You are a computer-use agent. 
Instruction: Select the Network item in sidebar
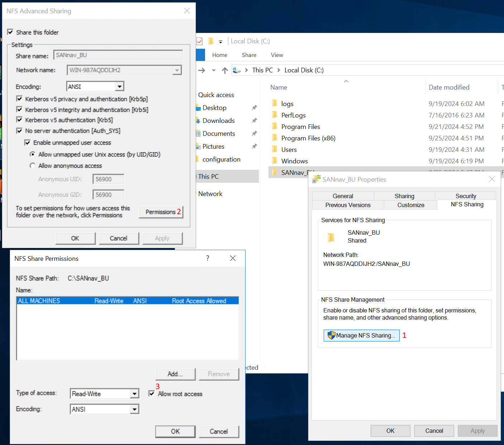click(x=210, y=193)
